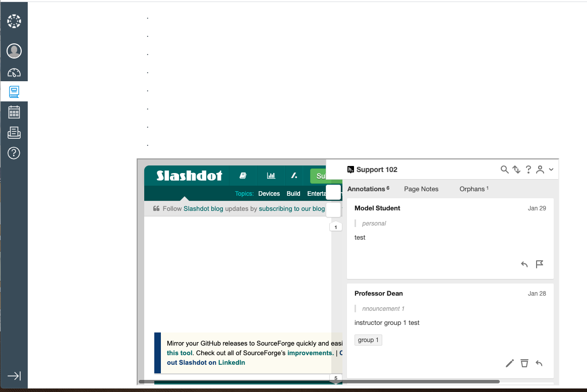Image resolution: width=587 pixels, height=392 pixels.
Task: Click the Model Student username
Action: pos(377,208)
